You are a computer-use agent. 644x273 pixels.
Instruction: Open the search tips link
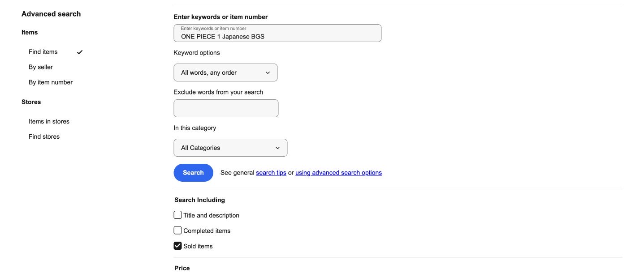click(x=271, y=173)
